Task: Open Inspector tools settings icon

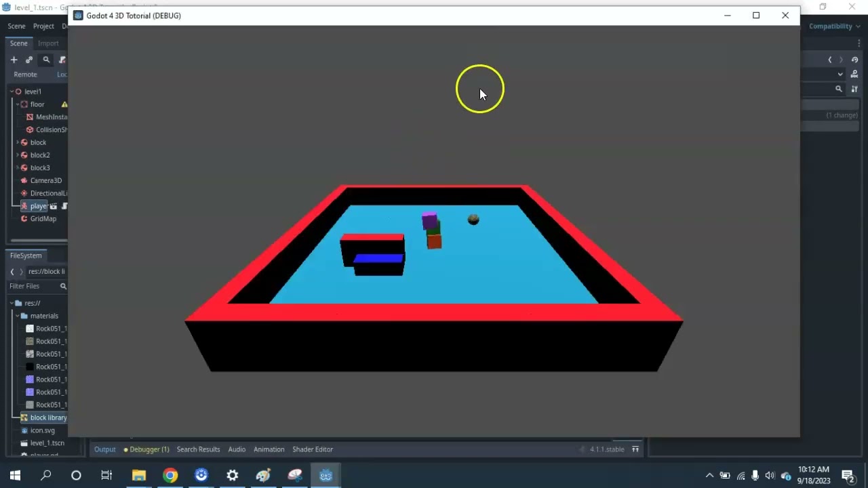Action: tap(854, 89)
